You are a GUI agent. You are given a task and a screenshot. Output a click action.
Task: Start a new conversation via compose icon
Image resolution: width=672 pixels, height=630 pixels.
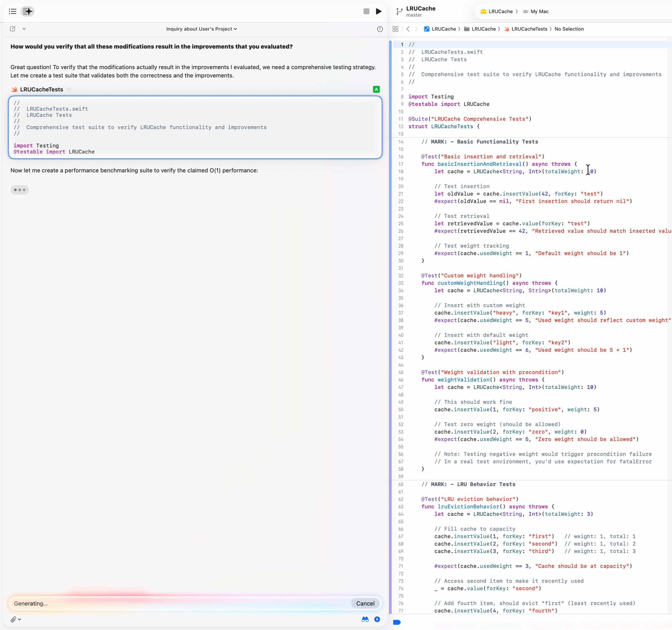(x=13, y=29)
